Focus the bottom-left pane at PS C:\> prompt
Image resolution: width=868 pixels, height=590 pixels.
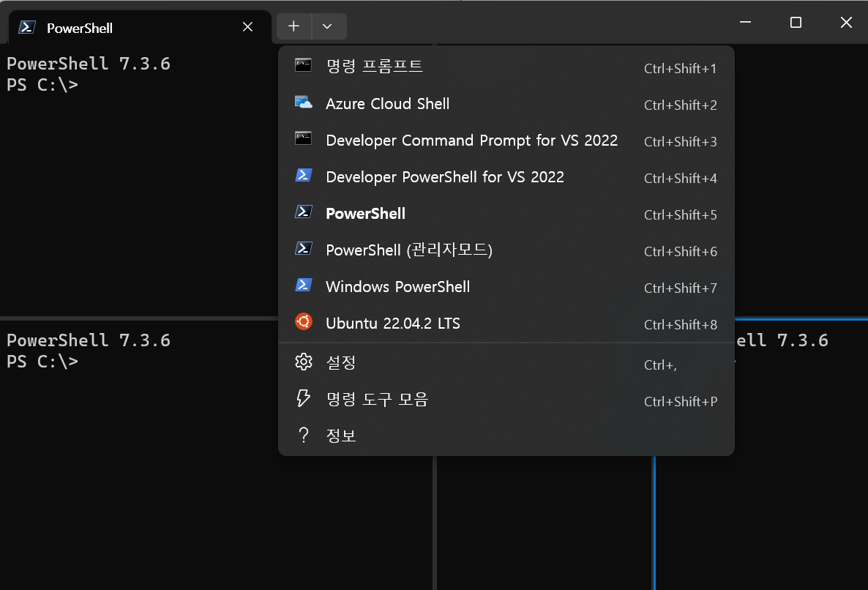(42, 362)
